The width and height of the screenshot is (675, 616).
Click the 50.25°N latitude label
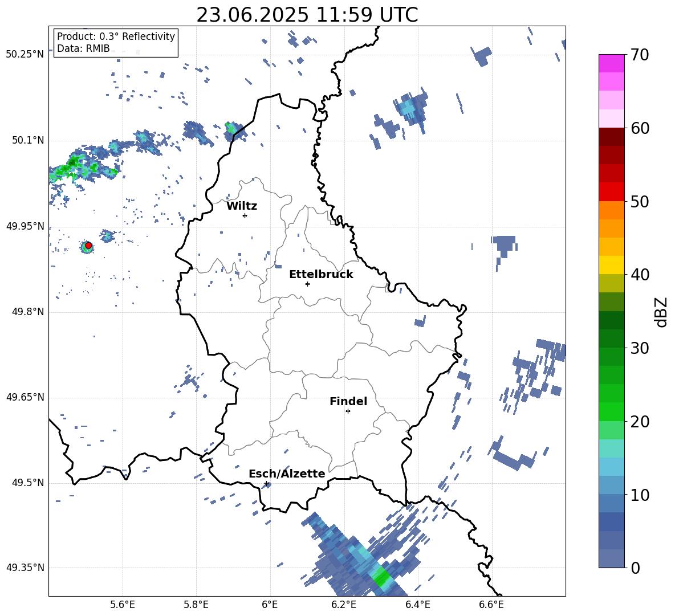click(25, 55)
